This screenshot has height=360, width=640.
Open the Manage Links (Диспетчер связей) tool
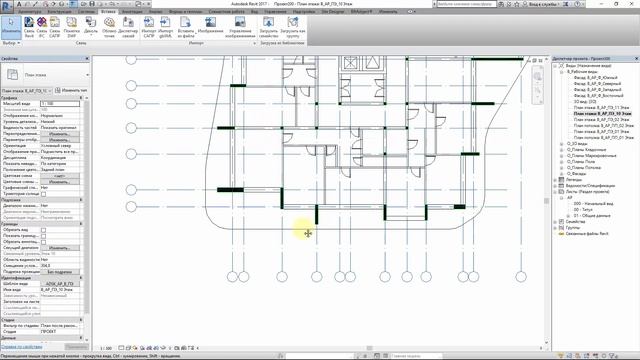pyautogui.click(x=128, y=27)
